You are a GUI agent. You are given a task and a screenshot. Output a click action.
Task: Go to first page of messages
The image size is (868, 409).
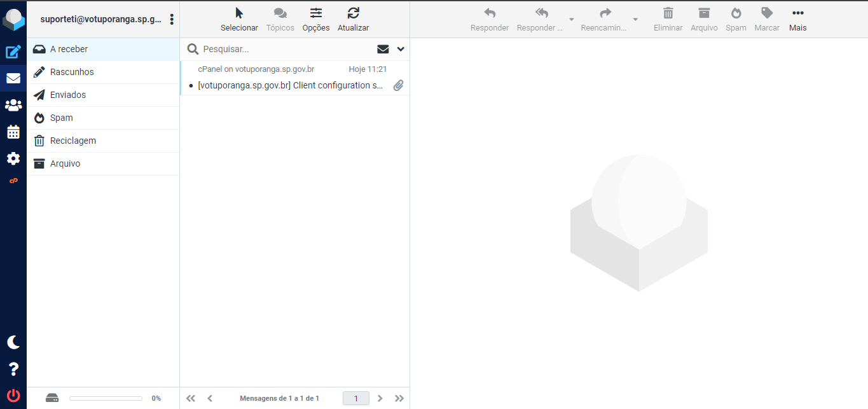191,398
